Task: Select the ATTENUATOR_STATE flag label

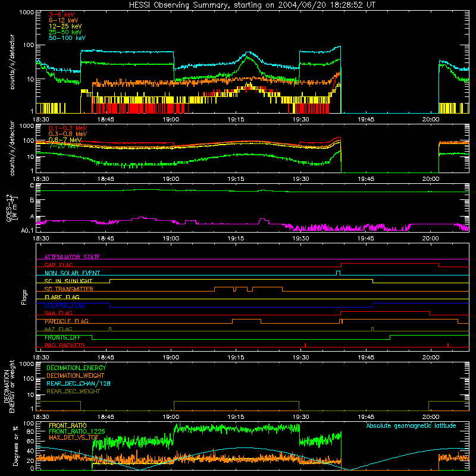Action: (x=72, y=257)
